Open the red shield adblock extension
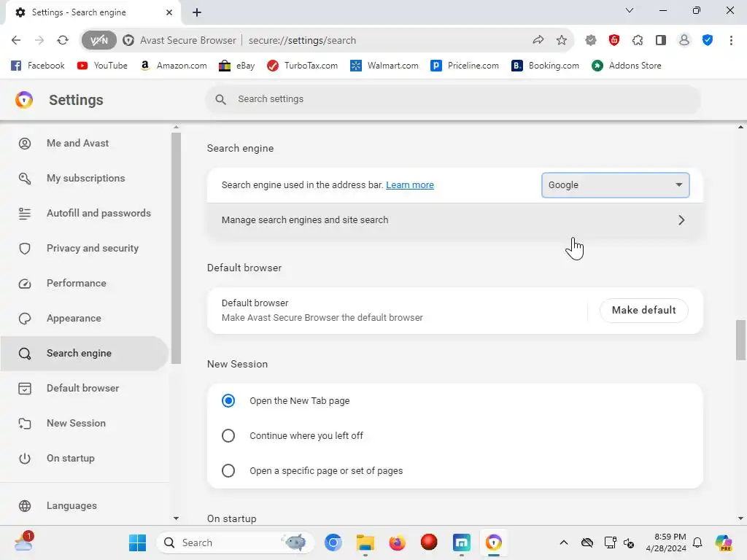 614,41
